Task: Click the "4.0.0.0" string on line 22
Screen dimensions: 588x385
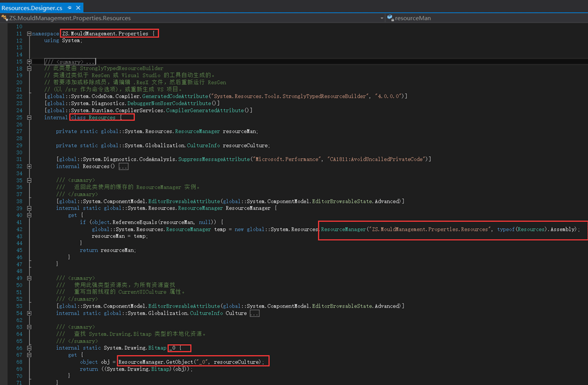Action: pyautogui.click(x=389, y=97)
